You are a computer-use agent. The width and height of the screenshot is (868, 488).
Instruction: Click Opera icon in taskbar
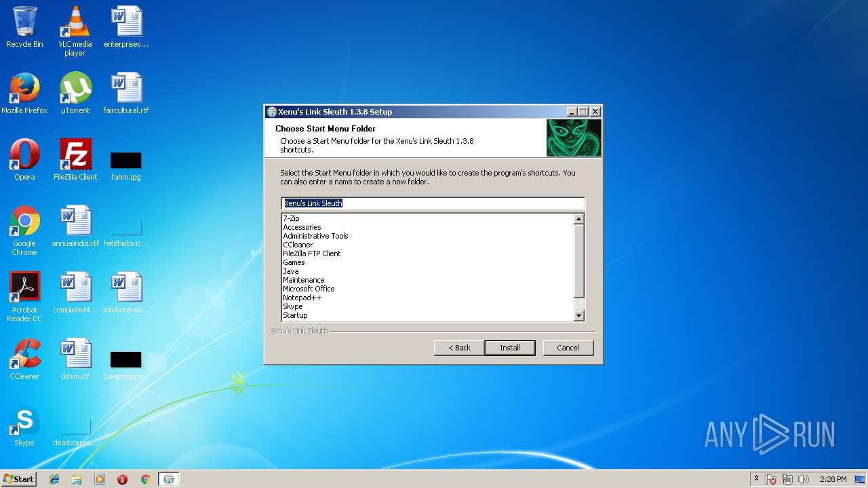point(123,479)
